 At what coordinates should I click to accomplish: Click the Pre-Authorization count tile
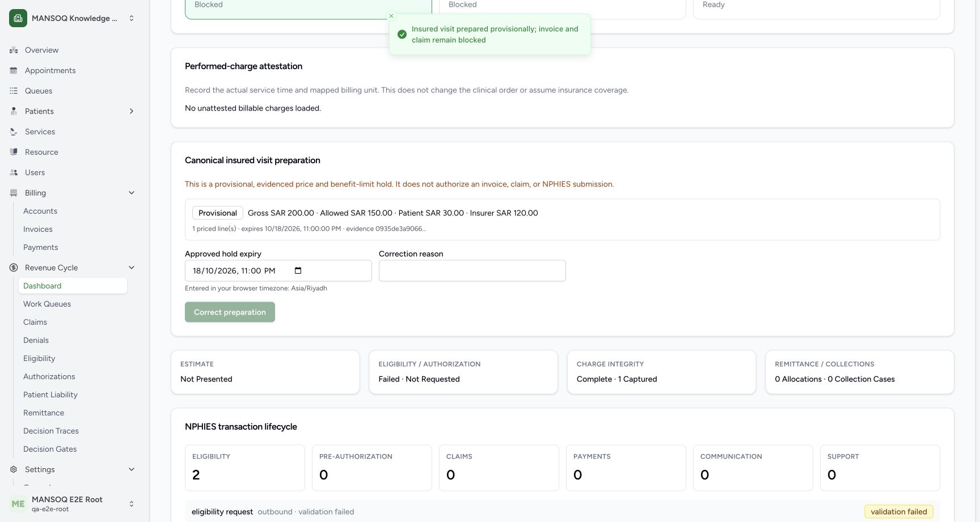point(371,468)
